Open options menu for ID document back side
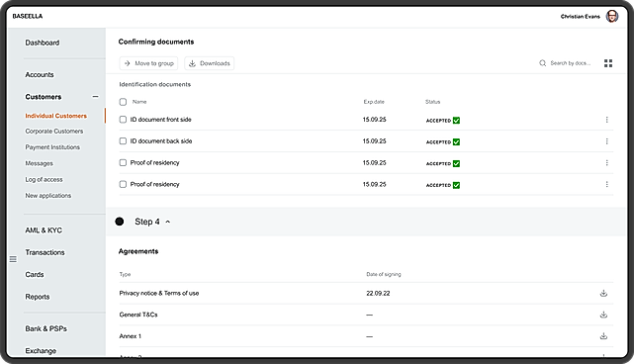The width and height of the screenshot is (634, 364). coord(606,141)
